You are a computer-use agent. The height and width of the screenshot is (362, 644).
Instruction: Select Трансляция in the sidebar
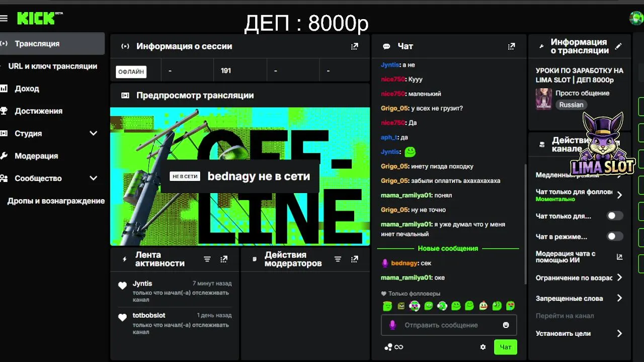pyautogui.click(x=52, y=44)
